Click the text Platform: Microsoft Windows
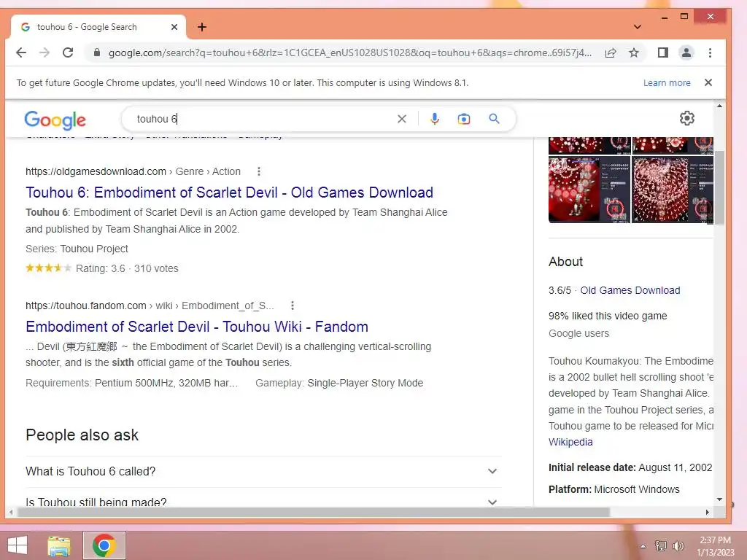Image resolution: width=747 pixels, height=560 pixels. (x=614, y=489)
